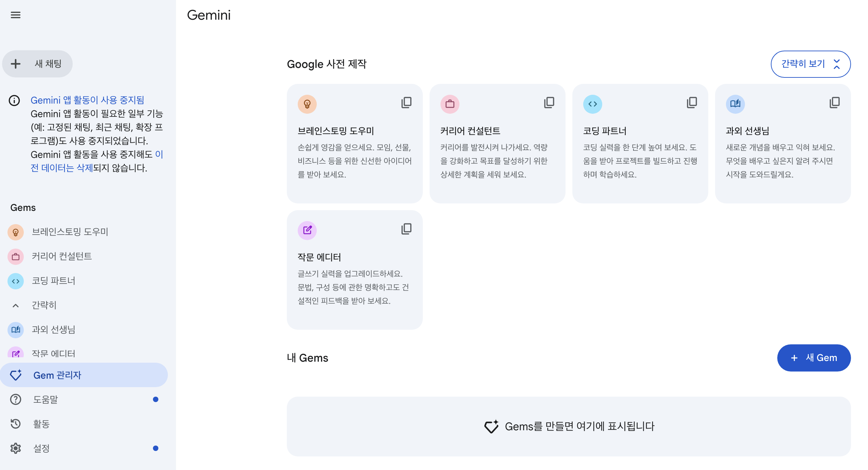Open 활동 history in sidebar

coord(16,424)
